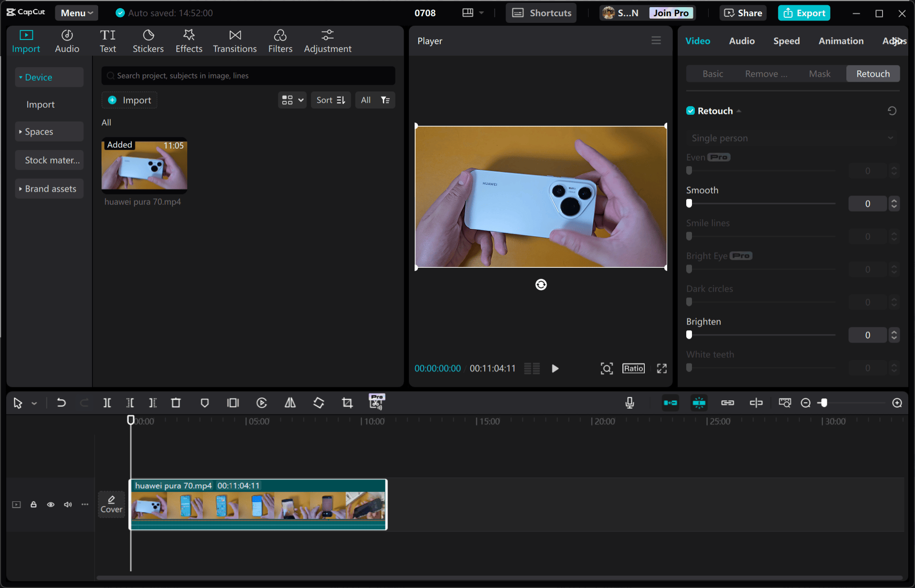Image resolution: width=915 pixels, height=588 pixels.
Task: Click the player fullscreen icon
Action: (662, 368)
